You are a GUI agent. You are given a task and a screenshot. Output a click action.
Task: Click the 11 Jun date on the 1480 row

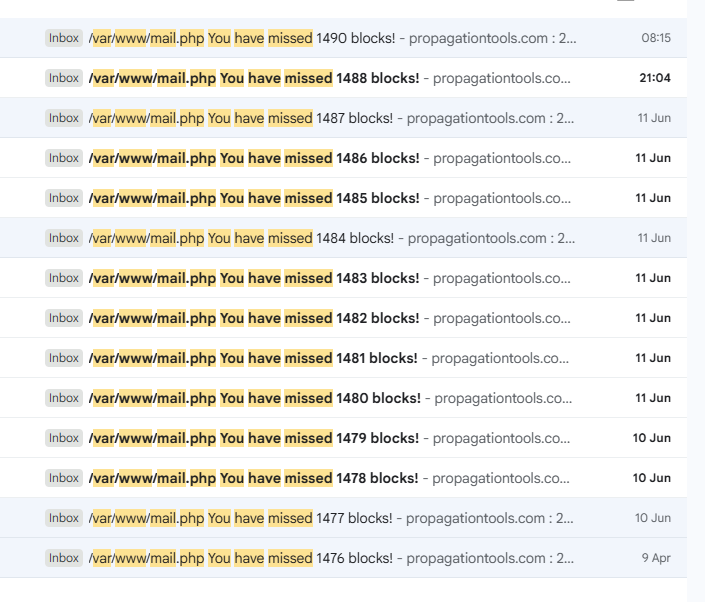(653, 398)
